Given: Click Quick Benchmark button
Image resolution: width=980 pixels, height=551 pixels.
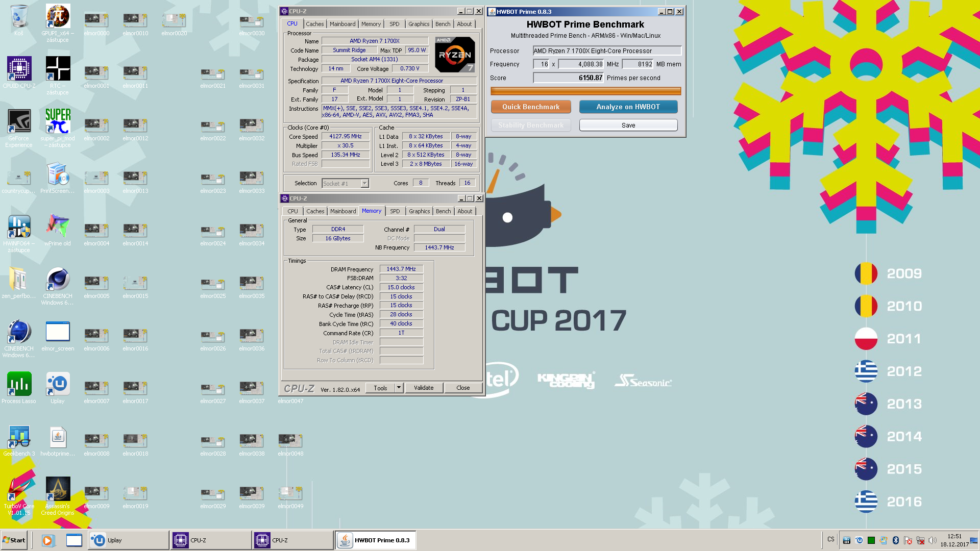Looking at the screenshot, I should tap(531, 107).
